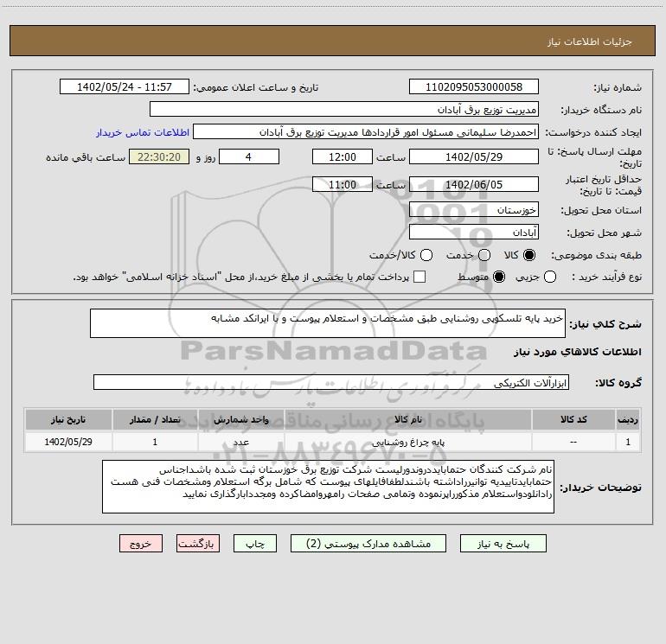Click the 1402/05/29 need date cell
Image resolution: width=666 pixels, height=644 pixels.
coord(68,442)
